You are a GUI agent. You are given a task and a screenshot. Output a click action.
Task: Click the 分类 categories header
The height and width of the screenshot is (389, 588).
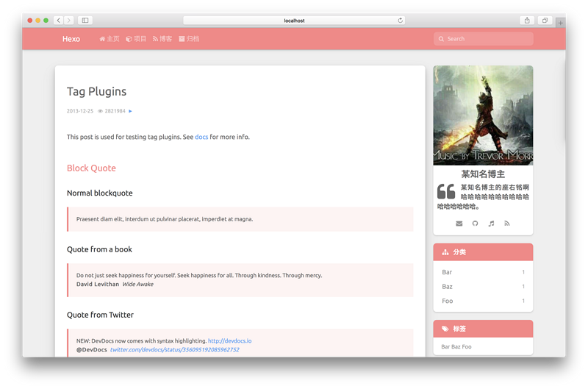click(x=483, y=252)
